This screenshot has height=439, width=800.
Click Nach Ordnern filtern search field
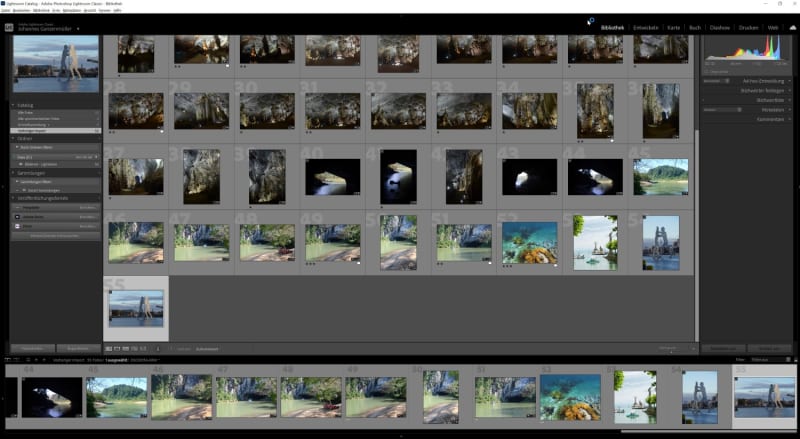click(x=56, y=147)
